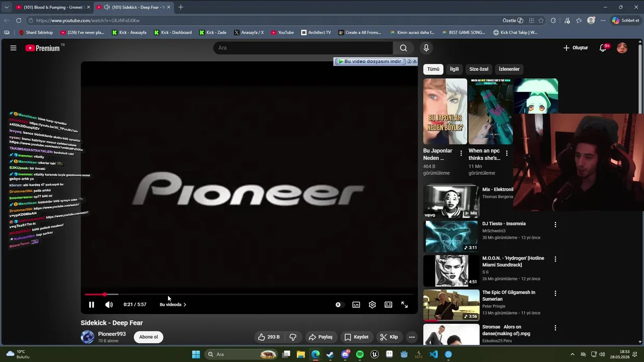Open the player settings gear
644x362 pixels.
pos(372,305)
